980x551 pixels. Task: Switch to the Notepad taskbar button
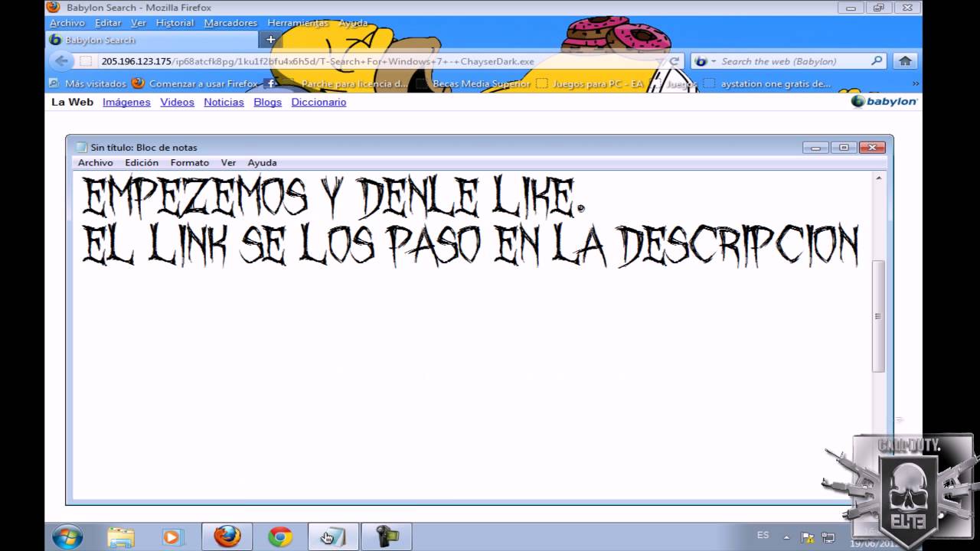(333, 537)
